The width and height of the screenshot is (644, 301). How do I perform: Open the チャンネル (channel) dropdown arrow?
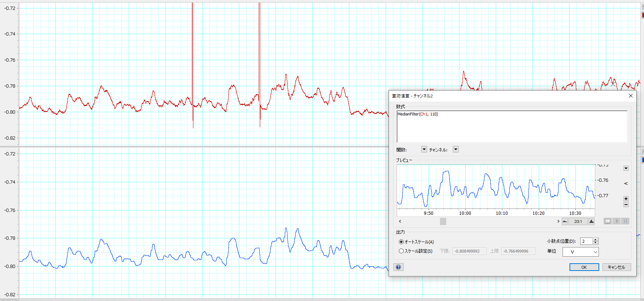455,149
